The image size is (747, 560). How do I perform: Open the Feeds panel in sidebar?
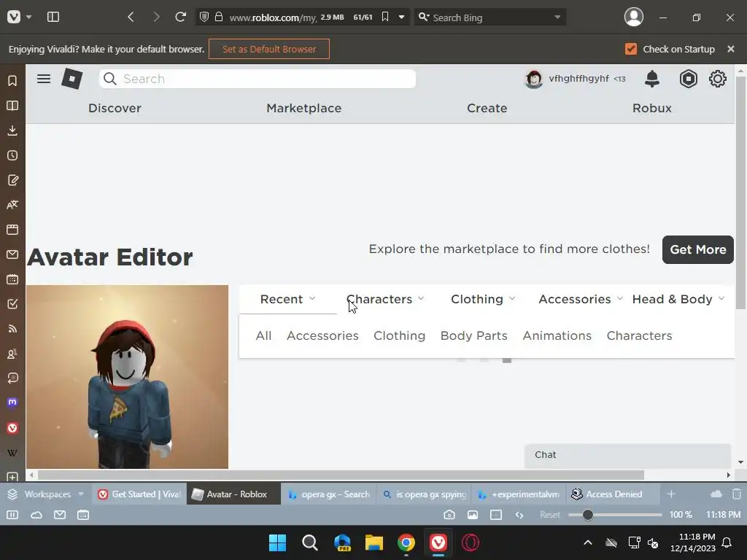(x=12, y=329)
